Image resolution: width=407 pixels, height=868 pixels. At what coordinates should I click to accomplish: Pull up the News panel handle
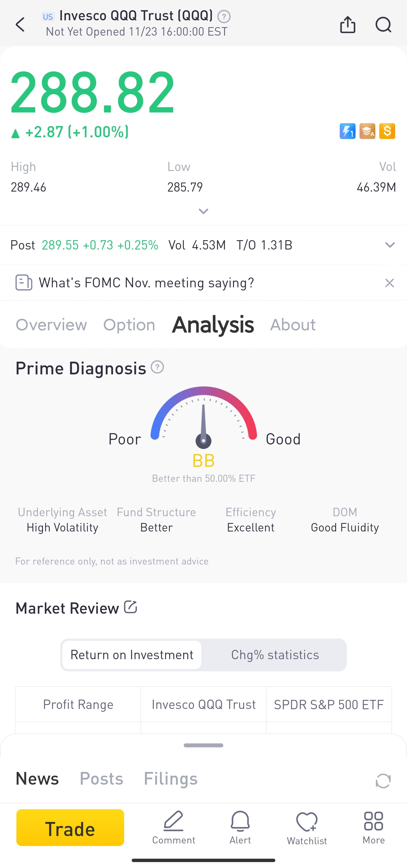(203, 745)
